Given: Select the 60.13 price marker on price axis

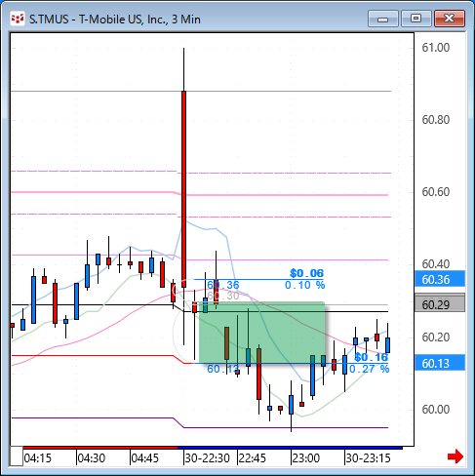Looking at the screenshot, I should 440,363.
